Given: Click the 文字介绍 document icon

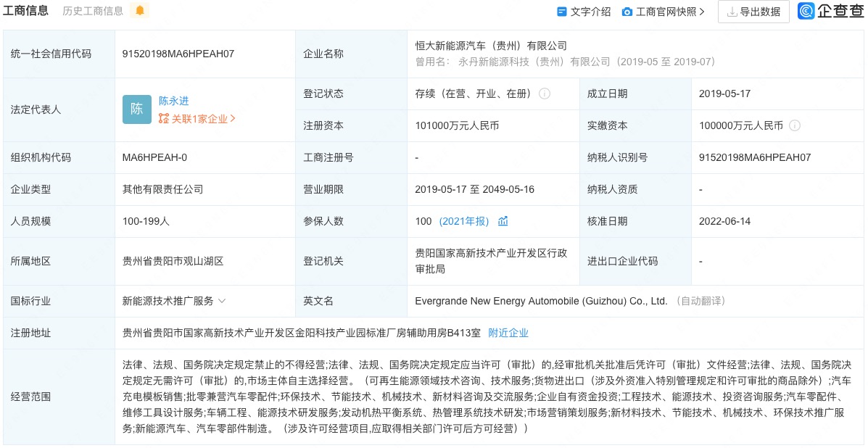Looking at the screenshot, I should [561, 12].
